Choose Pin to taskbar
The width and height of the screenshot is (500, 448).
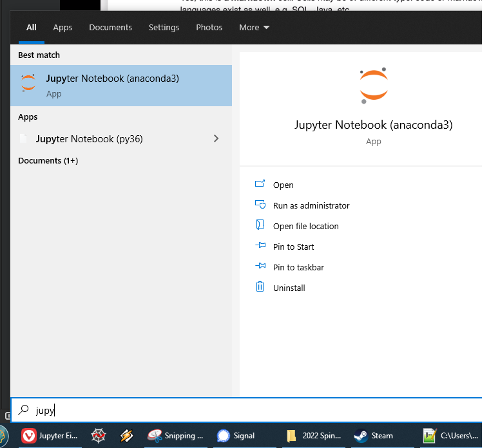click(298, 267)
